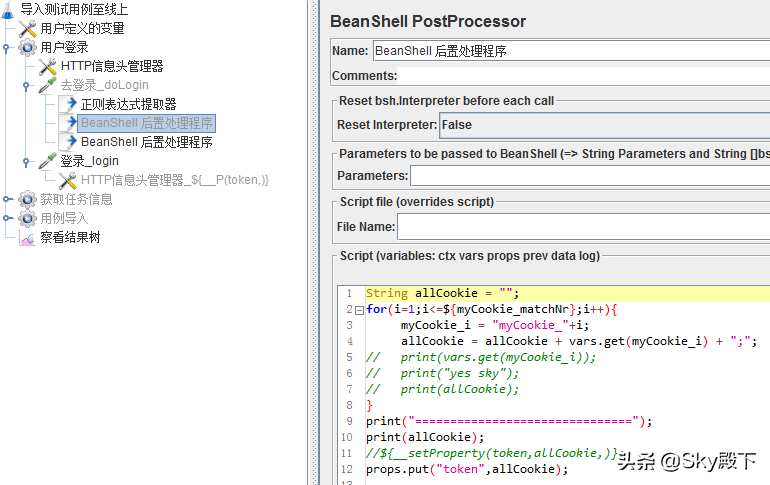This screenshot has height=485, width=770.
Task: Click commented print("yes sky") line
Action: tap(442, 374)
